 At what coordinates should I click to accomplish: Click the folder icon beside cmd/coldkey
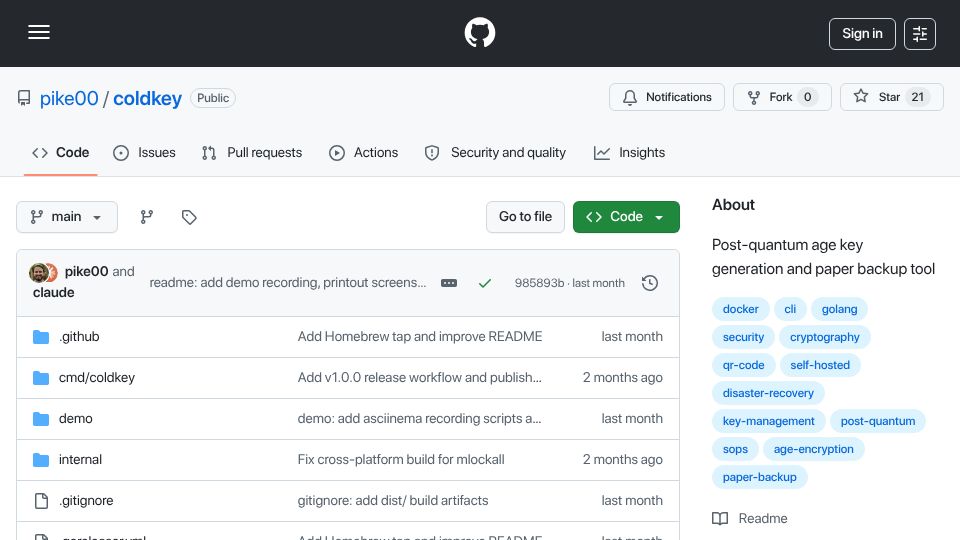coord(41,378)
